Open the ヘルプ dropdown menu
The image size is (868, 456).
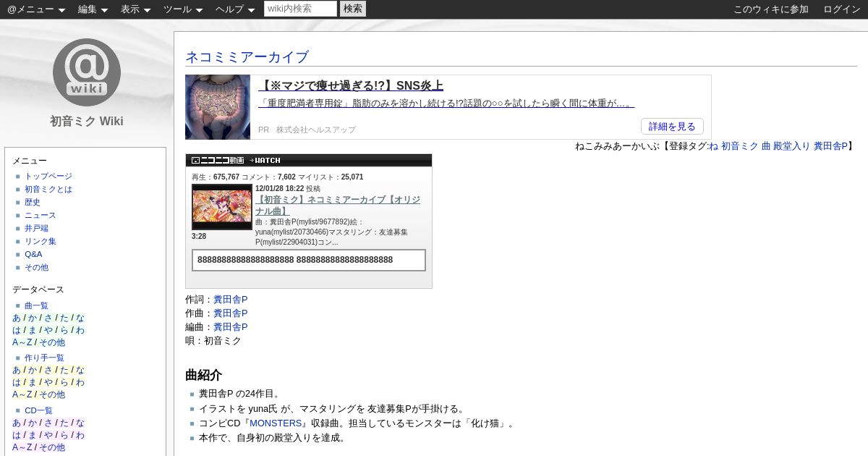235,9
